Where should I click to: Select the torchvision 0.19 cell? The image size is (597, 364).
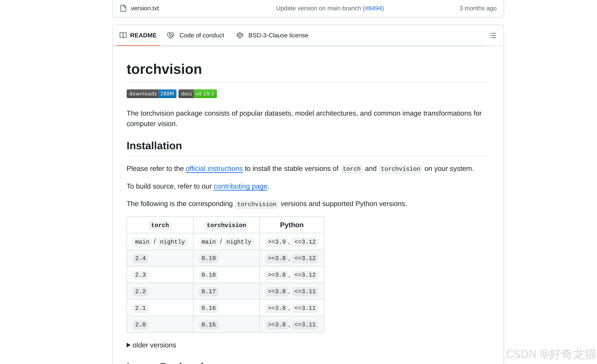[226, 258]
